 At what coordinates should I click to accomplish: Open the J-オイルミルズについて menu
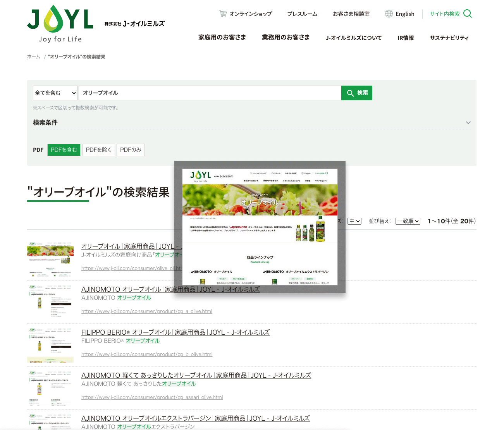point(354,38)
